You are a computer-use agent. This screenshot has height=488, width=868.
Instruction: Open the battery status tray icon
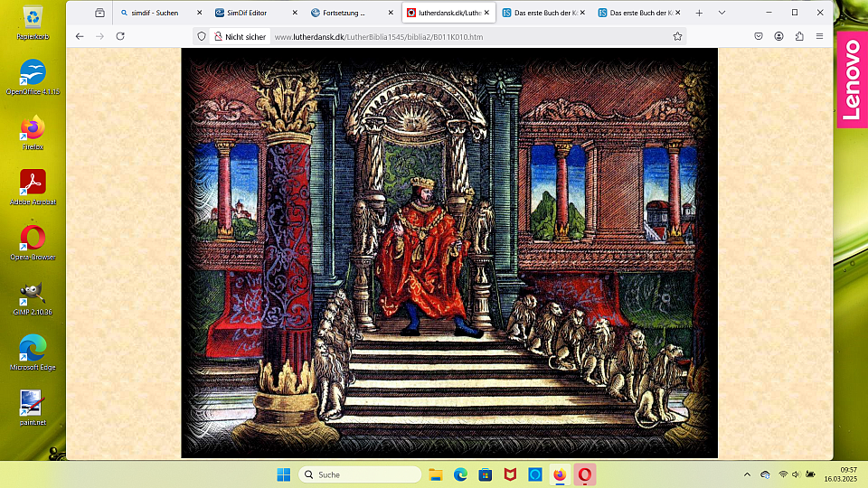810,474
